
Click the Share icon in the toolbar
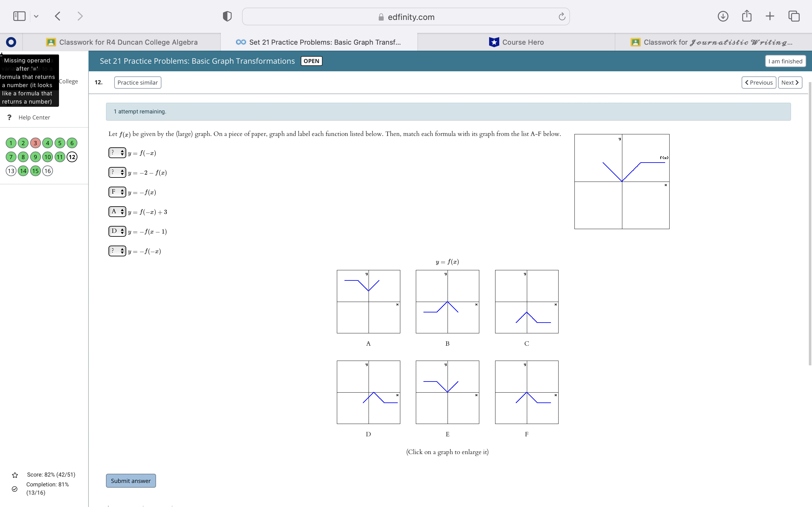747,16
